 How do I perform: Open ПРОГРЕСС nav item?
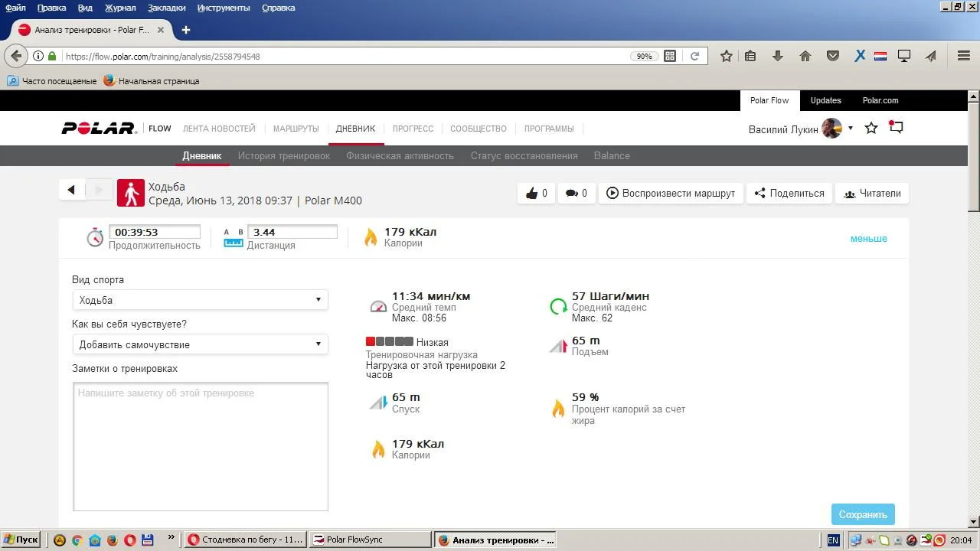coord(413,129)
